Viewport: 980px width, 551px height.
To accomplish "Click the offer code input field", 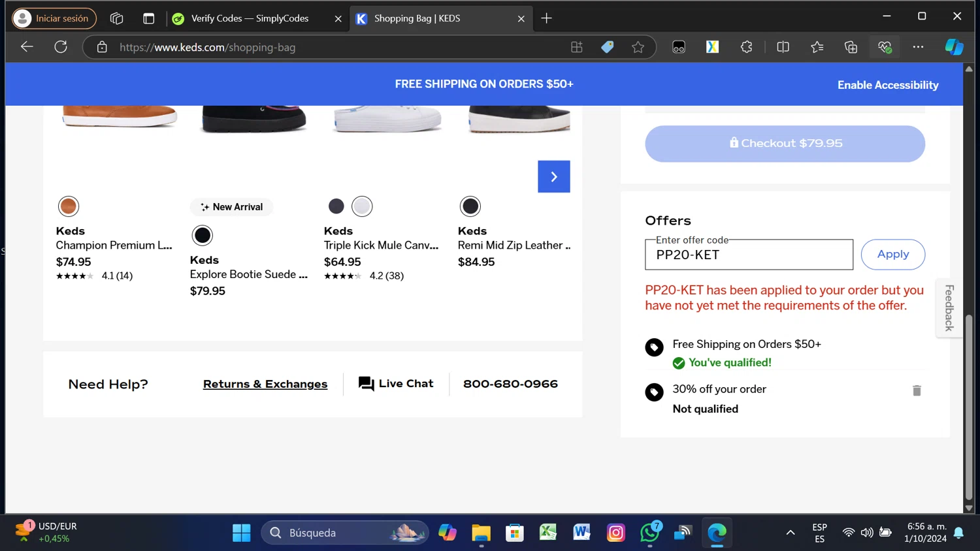I will (749, 255).
